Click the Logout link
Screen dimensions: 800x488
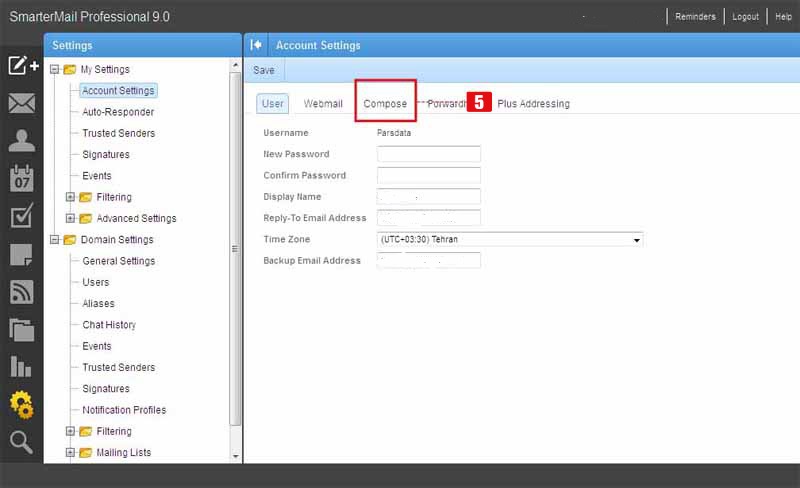pyautogui.click(x=745, y=17)
